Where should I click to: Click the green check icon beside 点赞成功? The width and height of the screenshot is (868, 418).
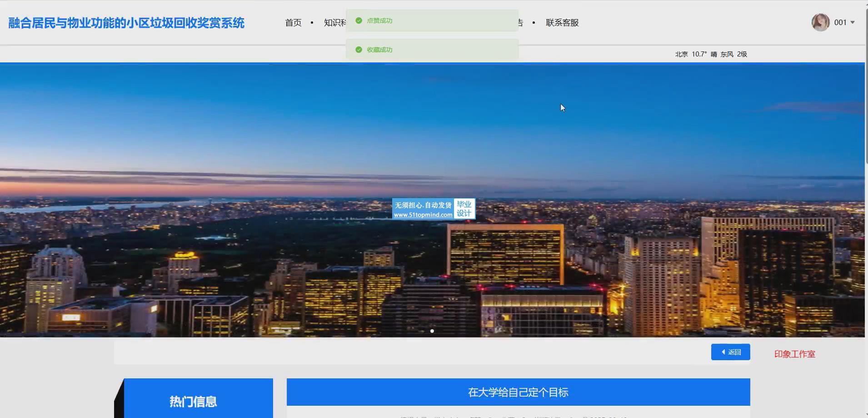pyautogui.click(x=359, y=20)
